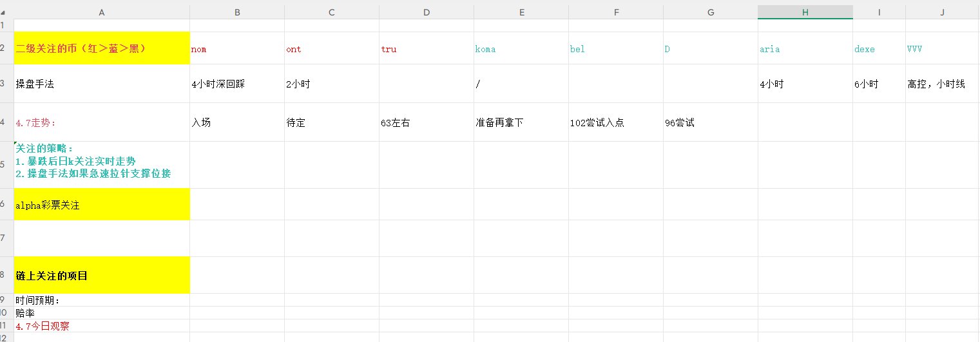Click cell "102尝试入点"
Viewport: 980px width, 342px height.
pos(616,122)
